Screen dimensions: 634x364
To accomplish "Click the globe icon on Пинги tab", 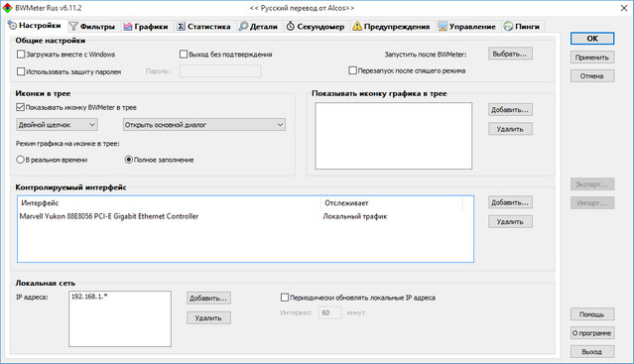I will click(508, 26).
